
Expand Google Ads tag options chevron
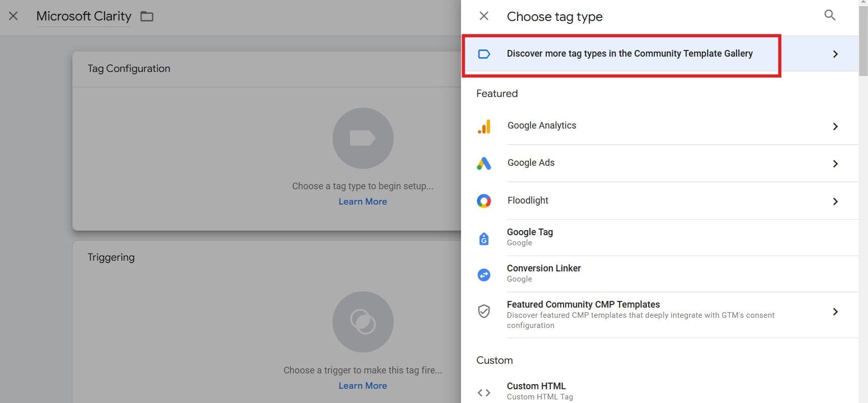[835, 164]
